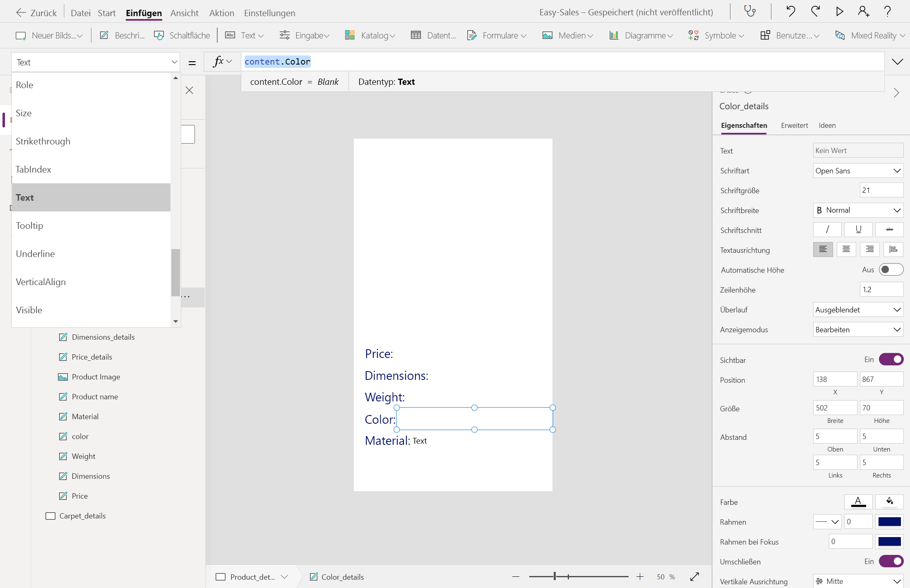
Task: Toggle italic font style
Action: coord(827,230)
